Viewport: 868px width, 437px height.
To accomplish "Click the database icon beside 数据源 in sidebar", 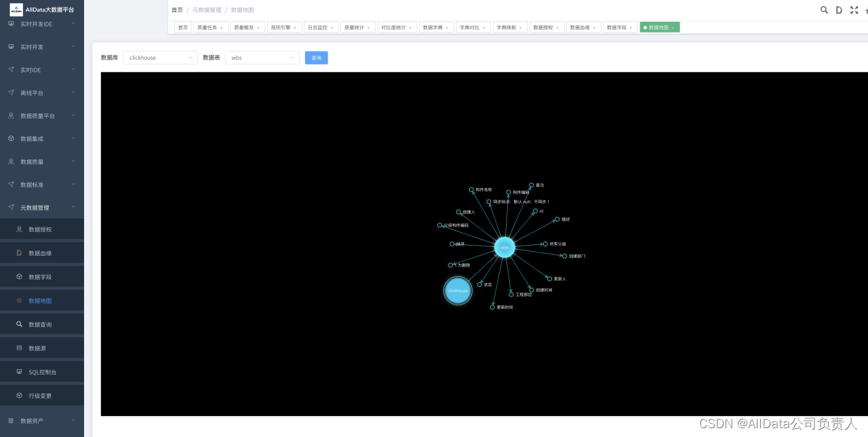I will 20,348.
